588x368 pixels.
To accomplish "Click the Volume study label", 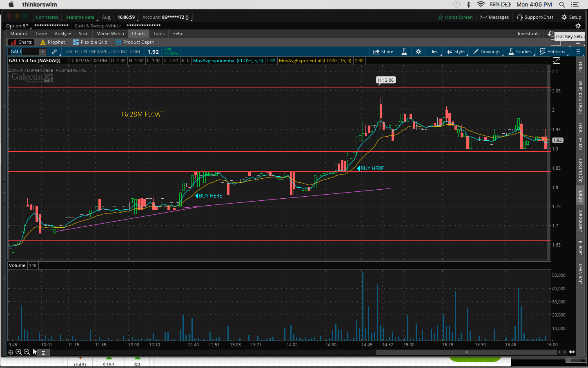I will click(17, 265).
